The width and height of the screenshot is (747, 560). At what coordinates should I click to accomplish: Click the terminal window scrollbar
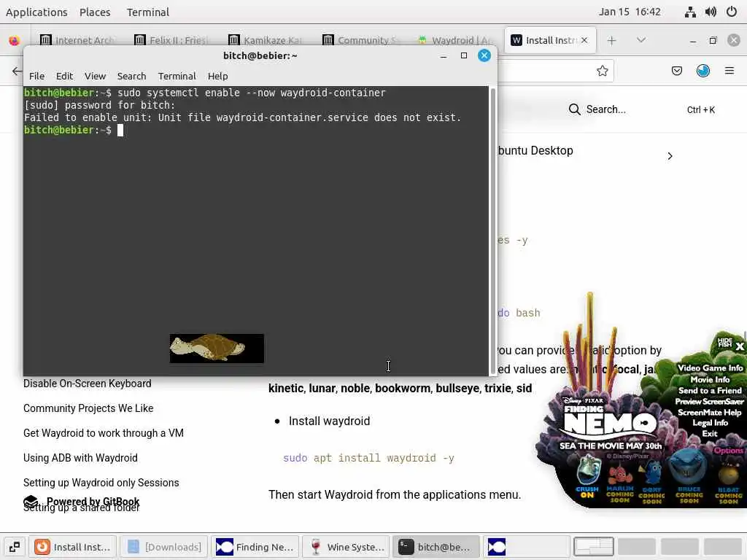(492, 231)
